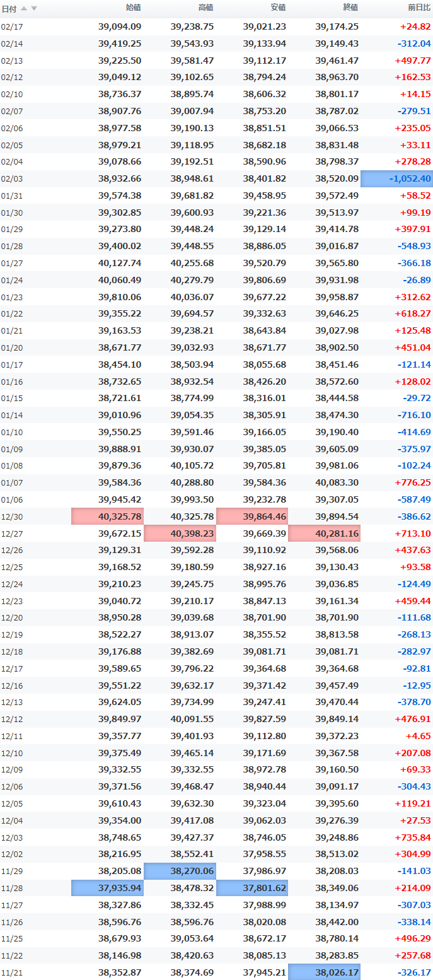Select closing value 39,174.25
Viewport: 433px width, 980px height.
337,26
